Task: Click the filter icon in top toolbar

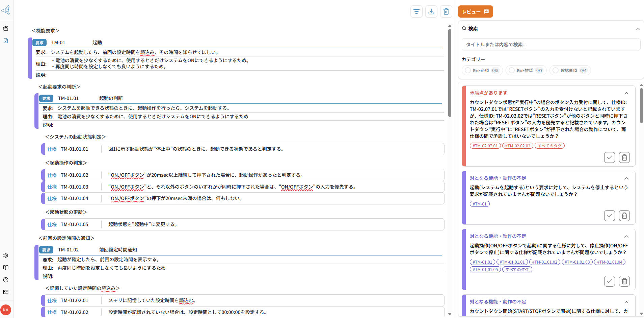Action: (x=416, y=11)
